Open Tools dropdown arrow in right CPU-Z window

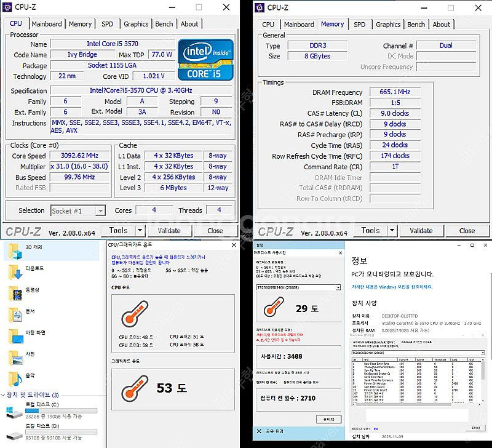(x=392, y=230)
